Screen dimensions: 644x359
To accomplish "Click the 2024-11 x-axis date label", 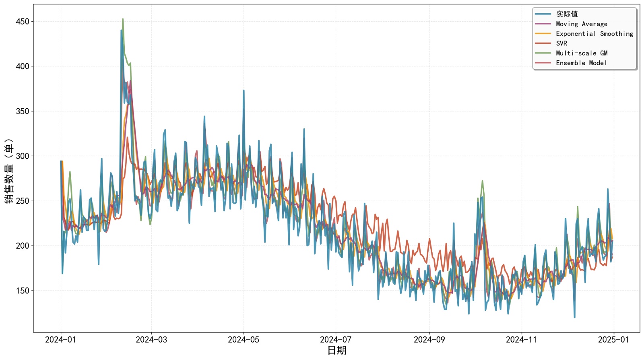I will click(x=521, y=340).
